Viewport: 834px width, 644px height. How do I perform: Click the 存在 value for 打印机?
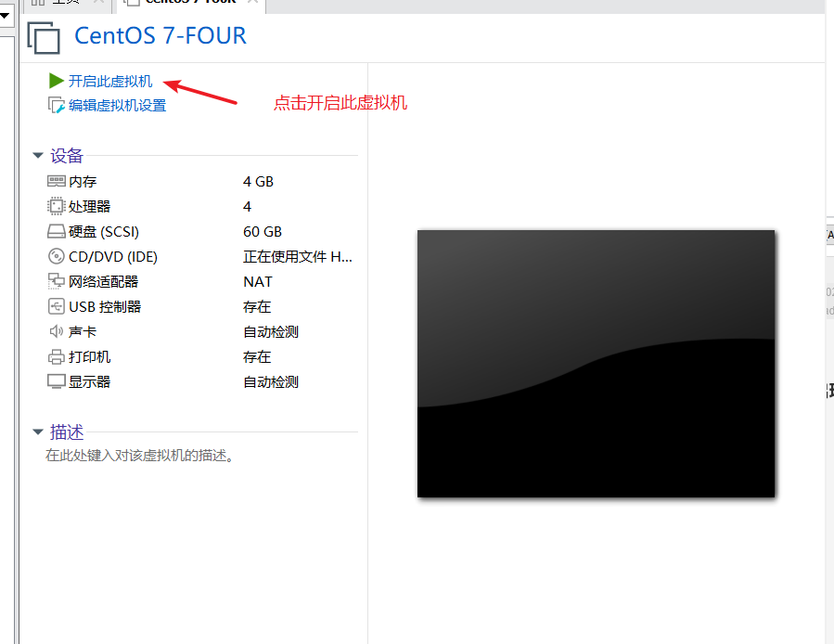click(257, 356)
